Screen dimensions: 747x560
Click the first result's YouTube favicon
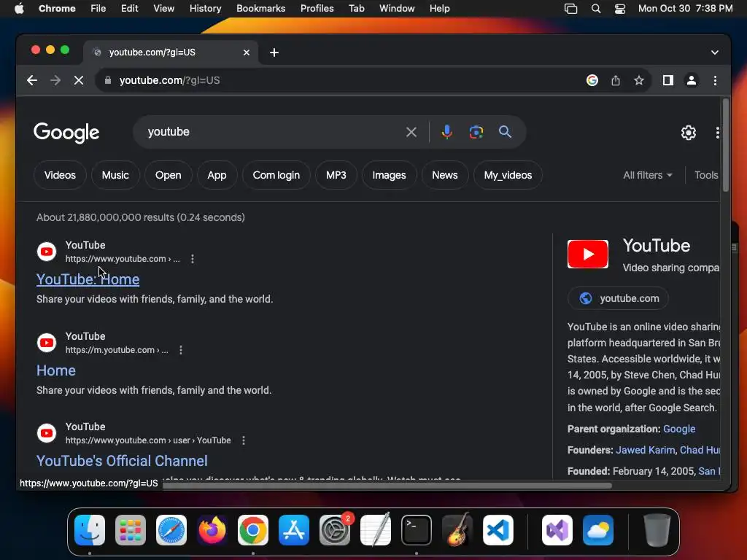(47, 252)
